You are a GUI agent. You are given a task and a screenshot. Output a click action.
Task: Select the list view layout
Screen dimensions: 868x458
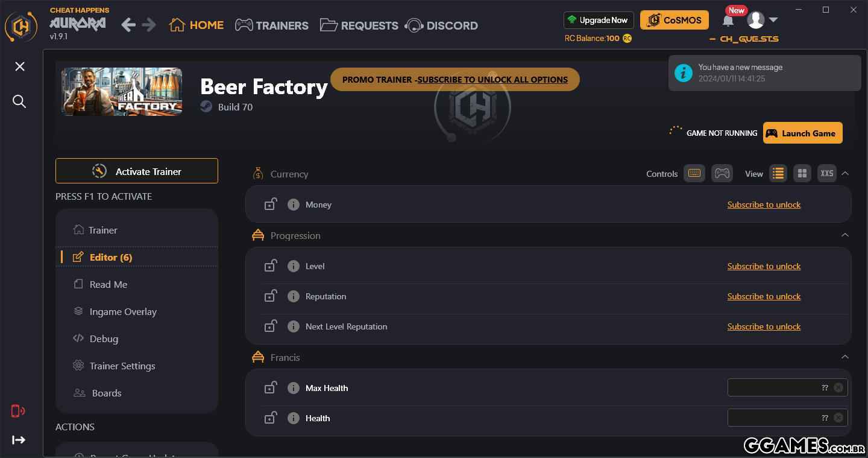coord(778,173)
